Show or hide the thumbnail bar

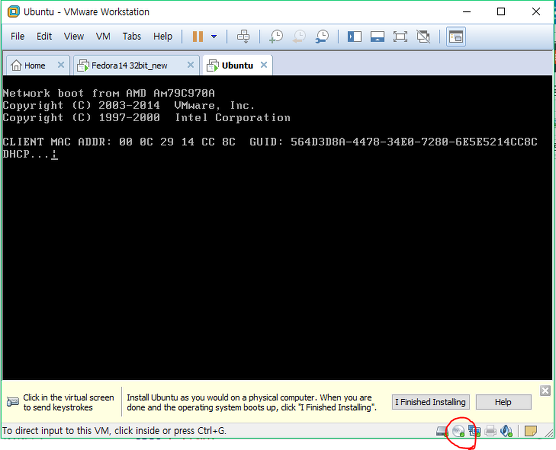pyautogui.click(x=377, y=36)
